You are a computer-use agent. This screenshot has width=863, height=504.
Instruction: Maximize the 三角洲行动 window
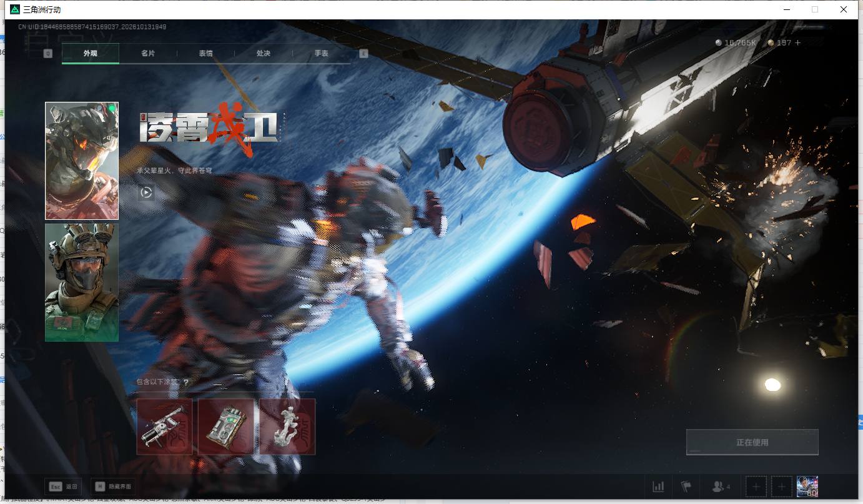815,9
